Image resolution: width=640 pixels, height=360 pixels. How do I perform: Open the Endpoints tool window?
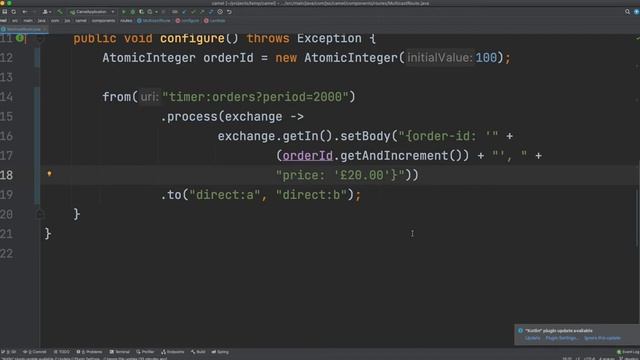point(173,352)
